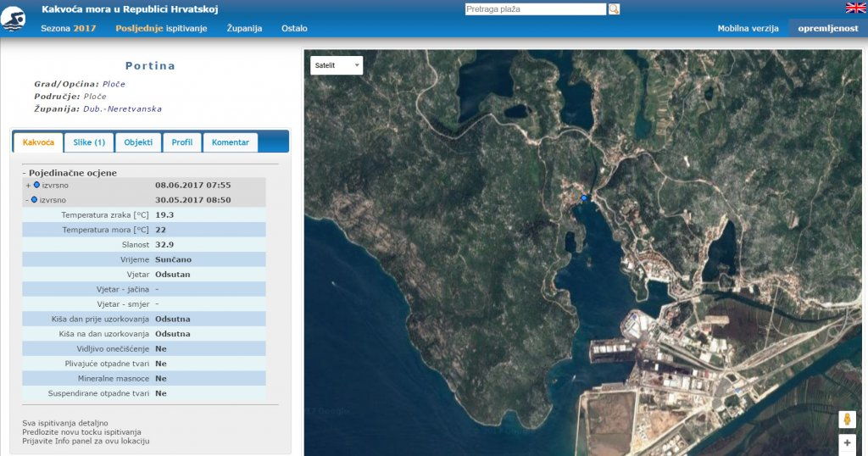The image size is (868, 456).
Task: Switch to the Slike (1) tab
Action: click(89, 142)
